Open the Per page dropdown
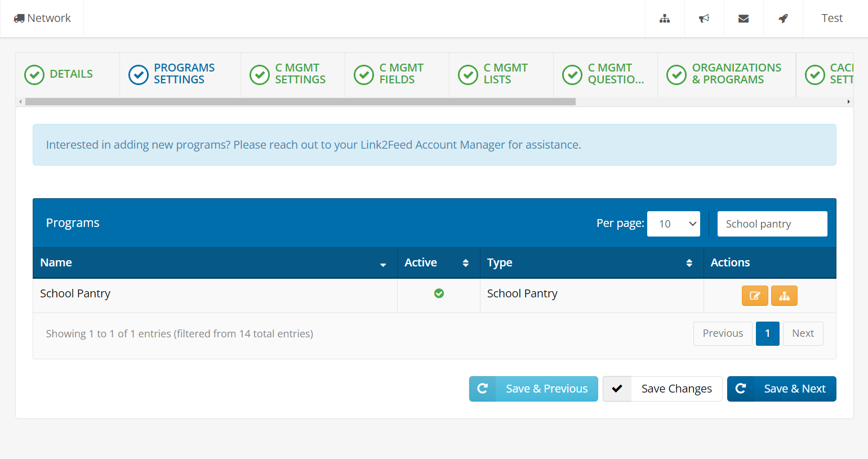This screenshot has width=868, height=459. point(673,224)
